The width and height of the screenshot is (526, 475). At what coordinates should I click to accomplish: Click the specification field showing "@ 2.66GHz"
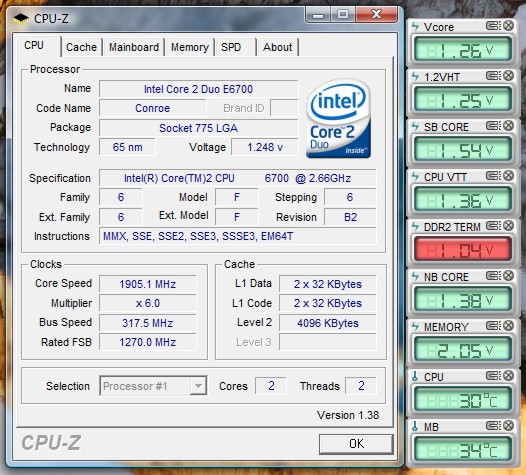tap(238, 178)
